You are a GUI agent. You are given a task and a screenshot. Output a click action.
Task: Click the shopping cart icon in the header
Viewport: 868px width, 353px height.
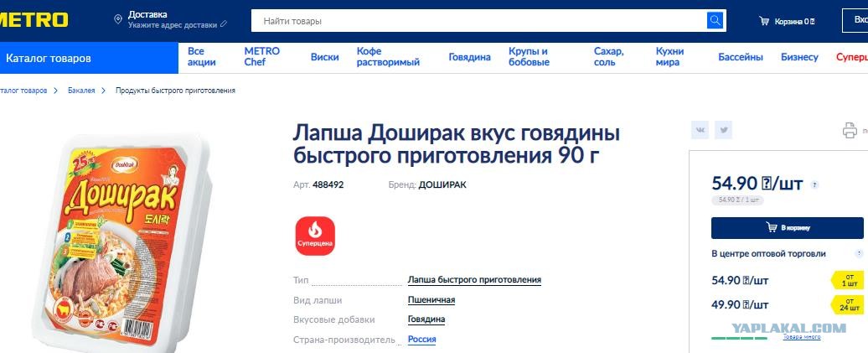coord(764,21)
